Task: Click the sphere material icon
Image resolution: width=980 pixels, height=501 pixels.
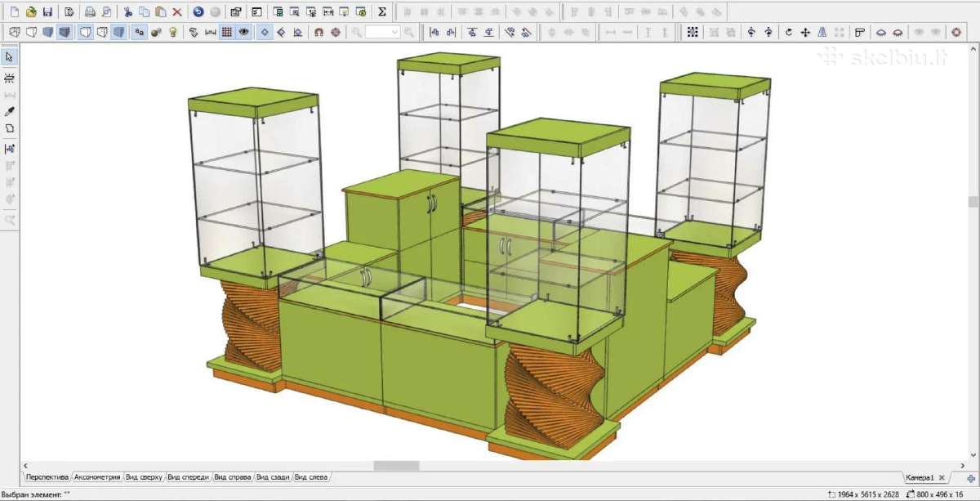Action: (x=156, y=32)
